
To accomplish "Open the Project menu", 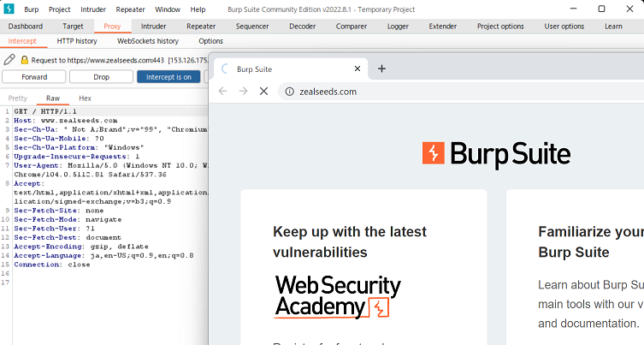I will 60,9.
